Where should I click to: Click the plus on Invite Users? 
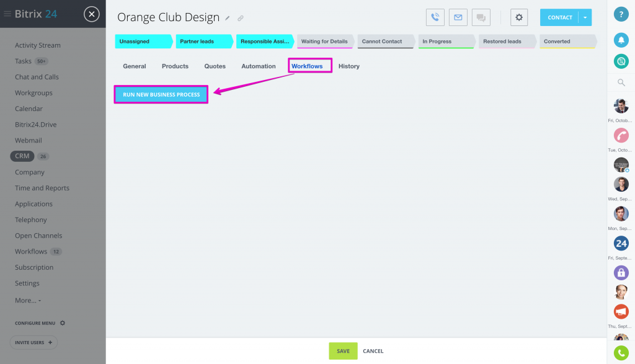coord(50,342)
